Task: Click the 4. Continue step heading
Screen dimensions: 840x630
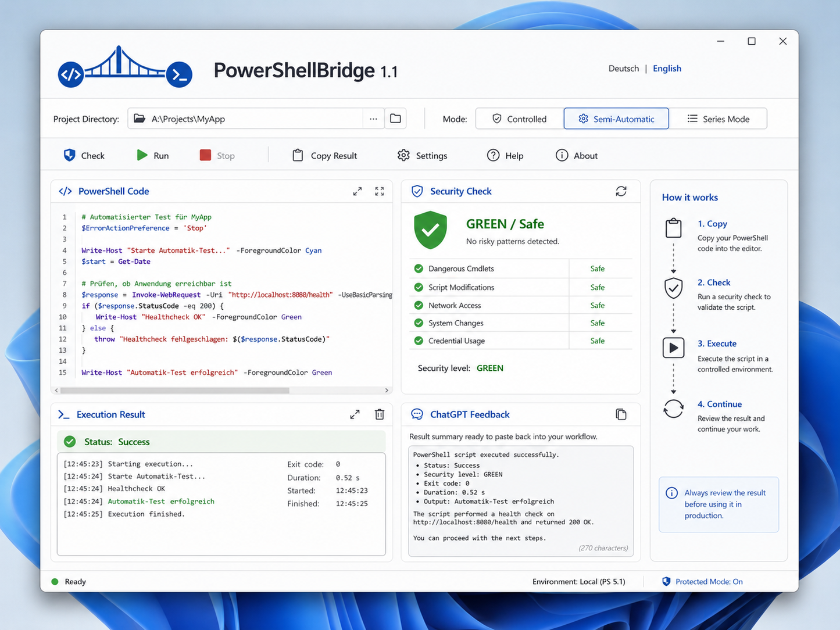Action: tap(720, 404)
